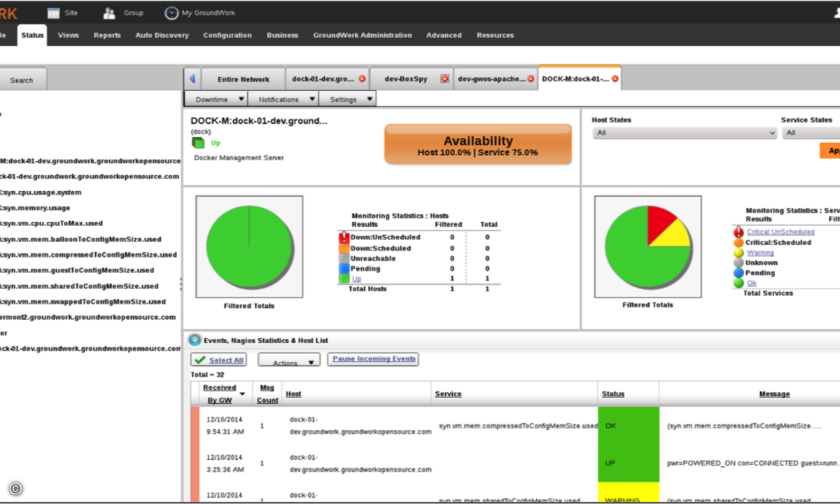This screenshot has height=504, width=840.
Task: Open the Reports menu
Action: tap(107, 35)
